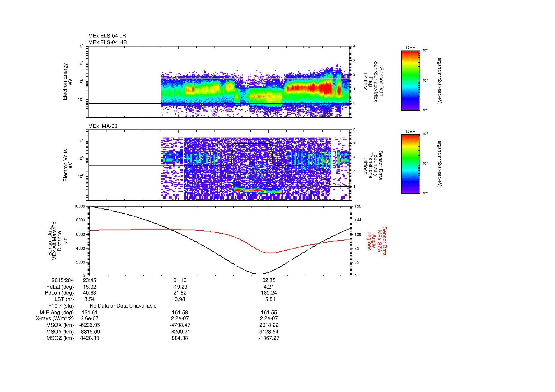This screenshot has height=392, width=555.
Task: Click the '02:35' time tick label
Action: pos(269,280)
